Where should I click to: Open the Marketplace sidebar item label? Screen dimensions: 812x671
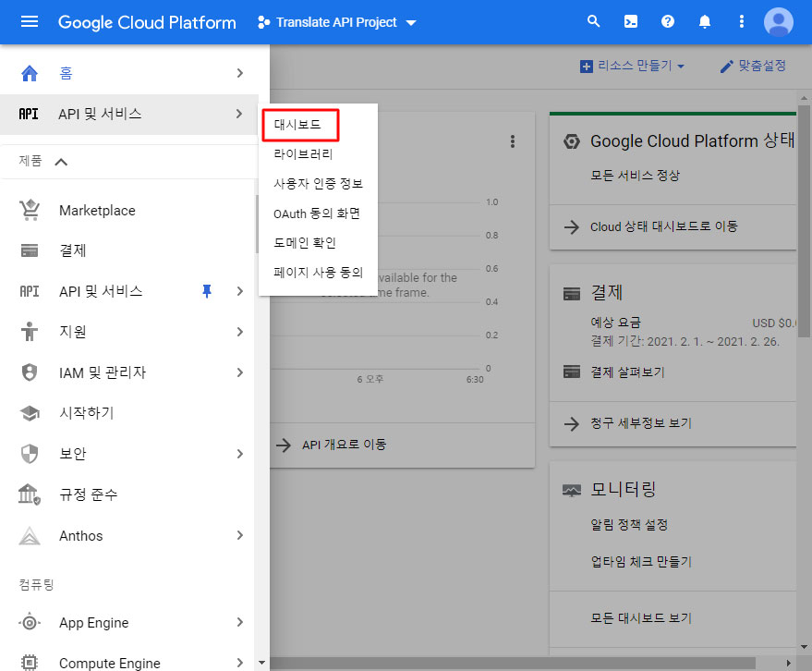[97, 211]
